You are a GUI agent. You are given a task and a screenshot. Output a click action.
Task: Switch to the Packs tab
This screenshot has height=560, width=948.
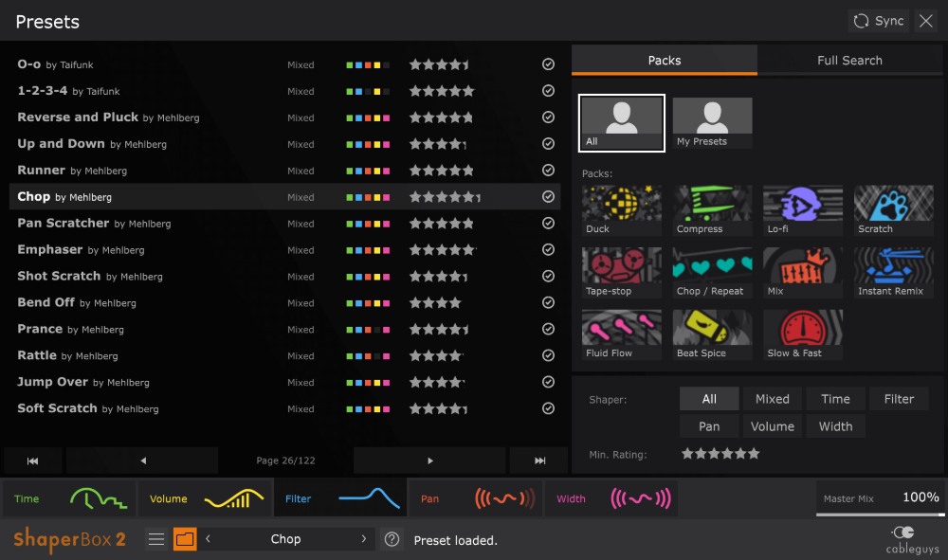click(664, 60)
